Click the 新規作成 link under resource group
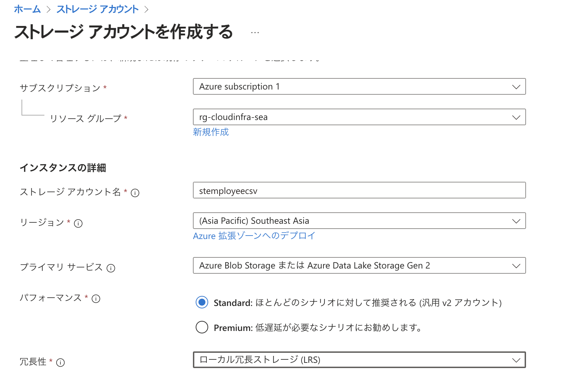The height and width of the screenshot is (392, 585). tap(211, 132)
